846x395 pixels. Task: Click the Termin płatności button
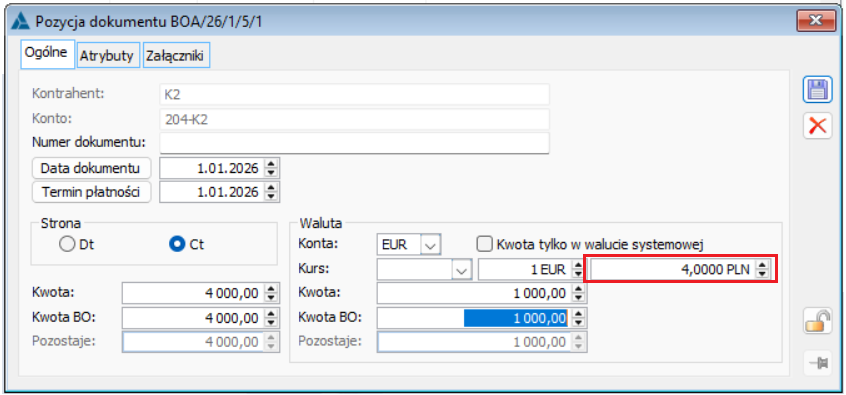coord(92,192)
